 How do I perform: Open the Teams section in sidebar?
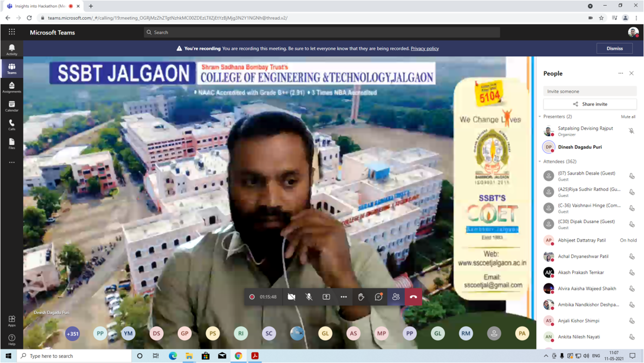tap(12, 69)
